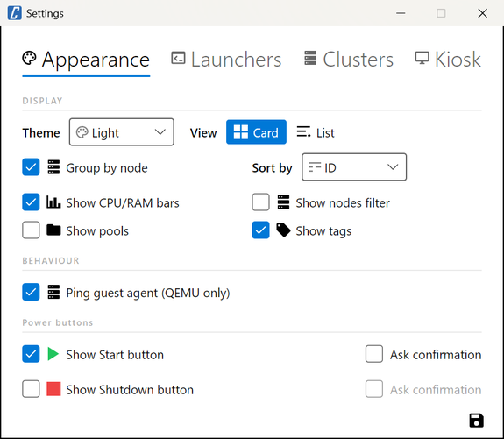Click the Ping guest agent (QEMU only) label
Viewport: 504px width, 439px height.
[x=148, y=293]
